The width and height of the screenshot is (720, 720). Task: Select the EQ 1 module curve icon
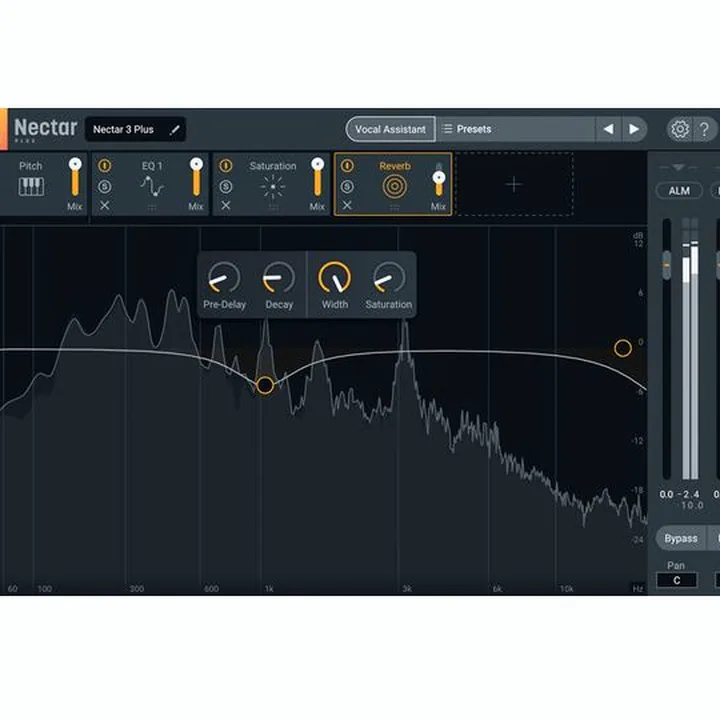tap(152, 186)
